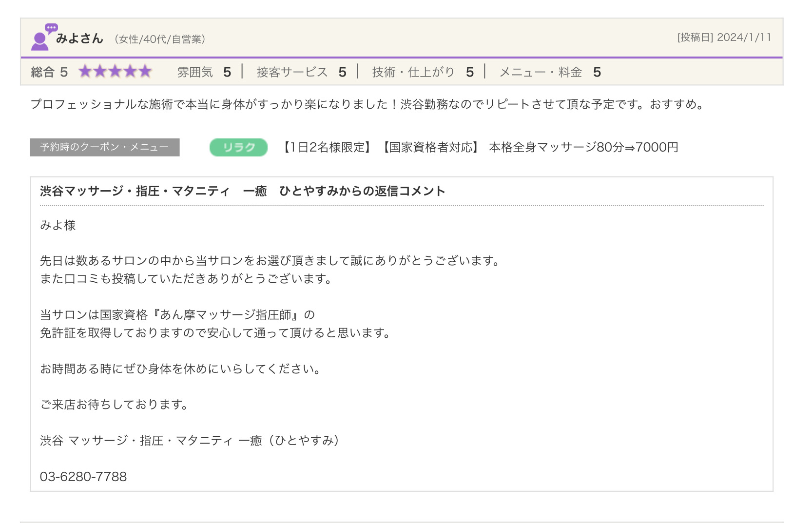Screen dimensions: 812x523
Task: Click the greeting みよ様
Action: tap(58, 225)
